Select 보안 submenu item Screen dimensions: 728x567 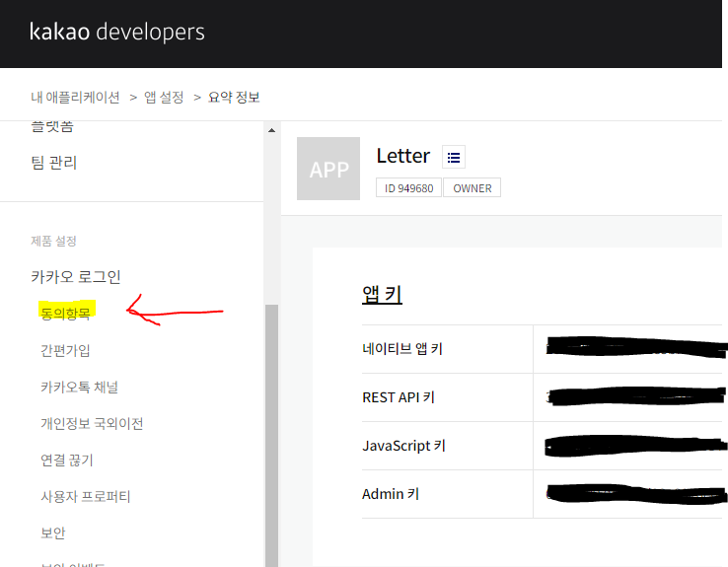(53, 533)
